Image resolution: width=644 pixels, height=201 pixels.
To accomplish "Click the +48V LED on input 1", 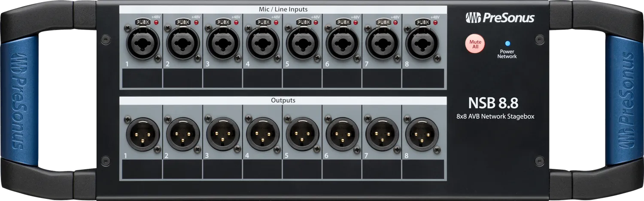I will click(x=156, y=22).
